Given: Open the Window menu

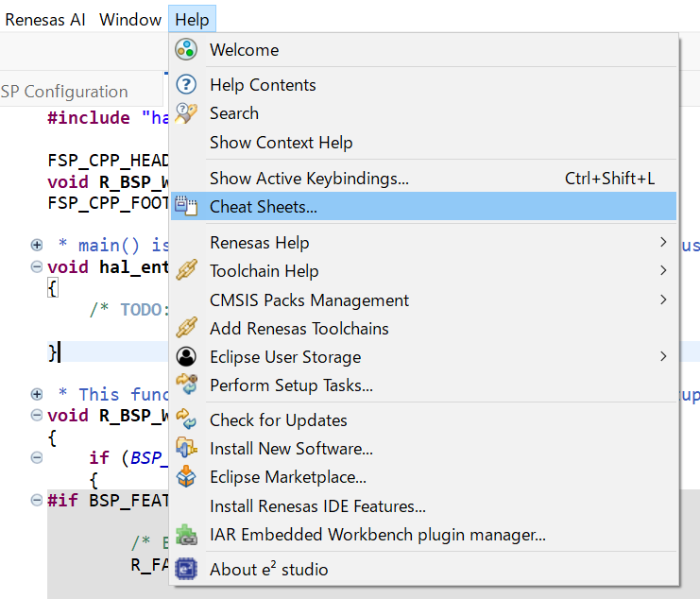Looking at the screenshot, I should pyautogui.click(x=130, y=19).
